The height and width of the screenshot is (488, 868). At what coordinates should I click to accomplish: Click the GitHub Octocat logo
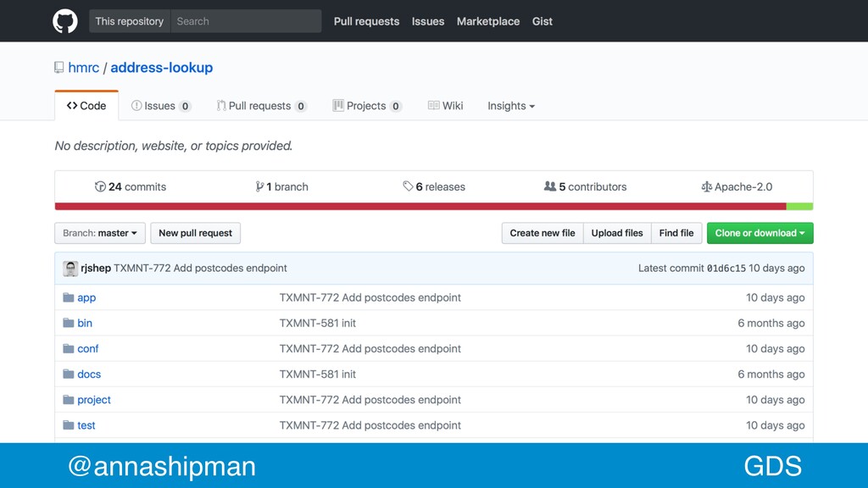64,21
